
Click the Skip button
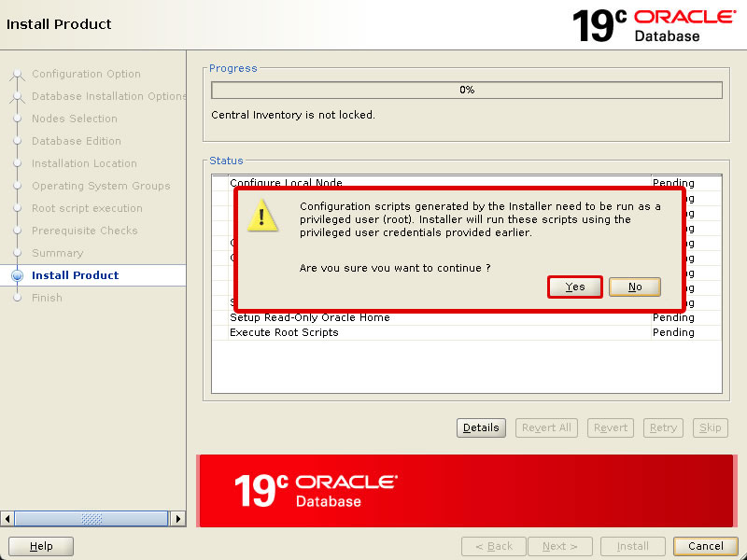click(710, 427)
